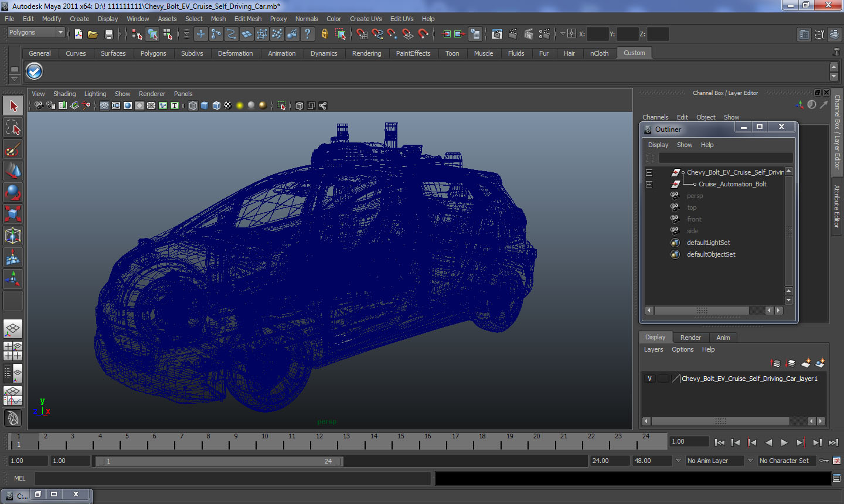Image resolution: width=844 pixels, height=504 pixels.
Task: Open the No Character Set dropdown
Action: pos(787,461)
